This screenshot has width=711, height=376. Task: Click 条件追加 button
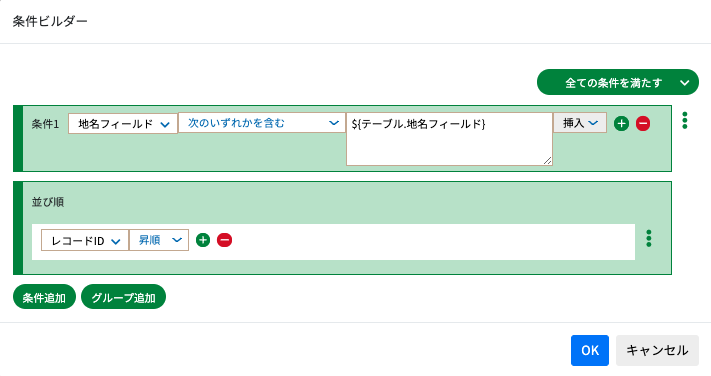pos(44,297)
